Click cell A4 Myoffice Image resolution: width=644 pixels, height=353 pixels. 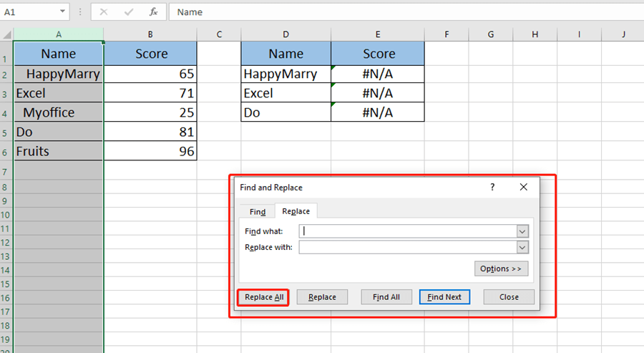(59, 112)
